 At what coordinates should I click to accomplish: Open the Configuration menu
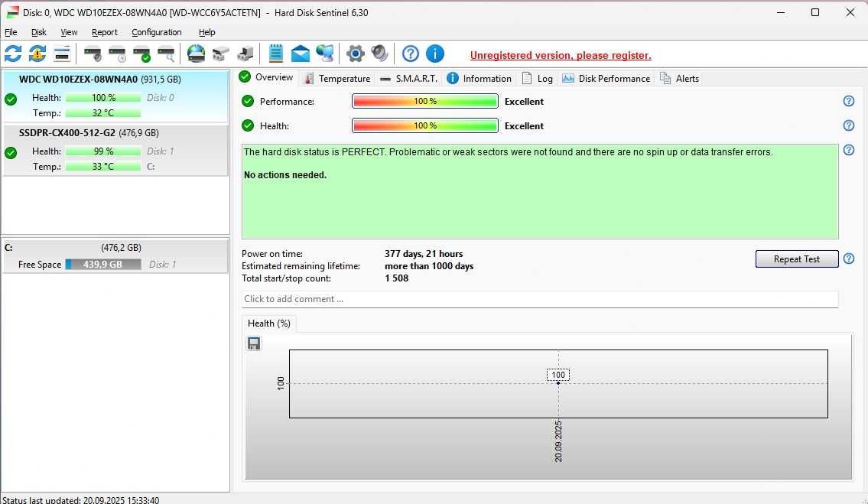(157, 32)
